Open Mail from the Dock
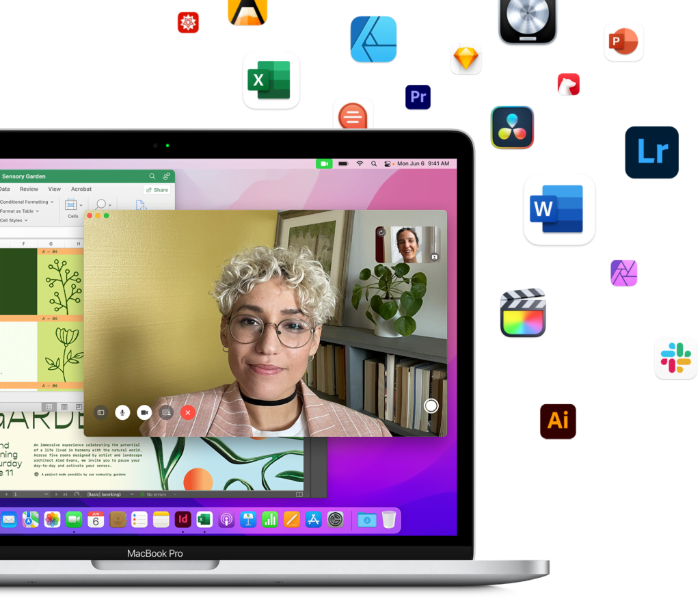Viewport: 700px width, 599px height. pos(8,520)
